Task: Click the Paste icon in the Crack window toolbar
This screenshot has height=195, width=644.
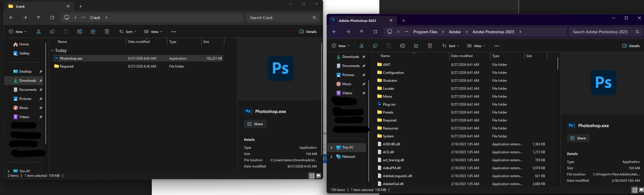Action: [x=66, y=32]
